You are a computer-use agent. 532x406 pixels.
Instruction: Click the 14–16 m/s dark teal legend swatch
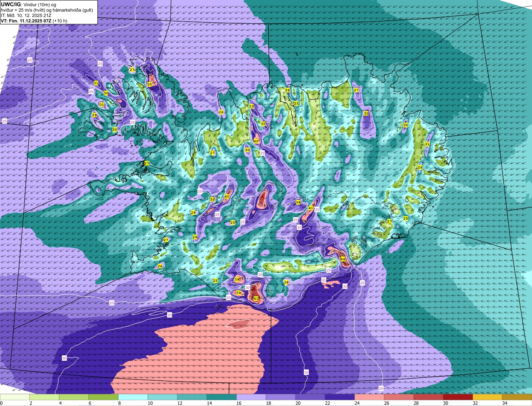tap(222, 397)
